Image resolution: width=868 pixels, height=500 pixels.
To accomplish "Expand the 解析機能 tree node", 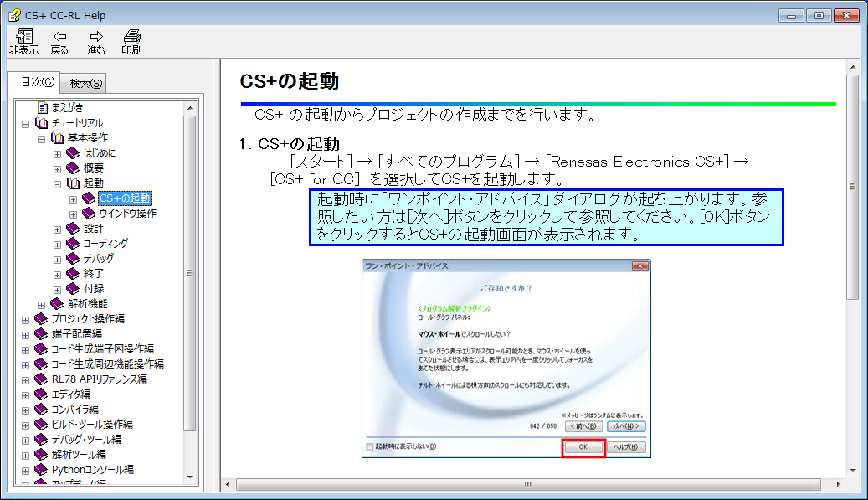I will point(42,305).
